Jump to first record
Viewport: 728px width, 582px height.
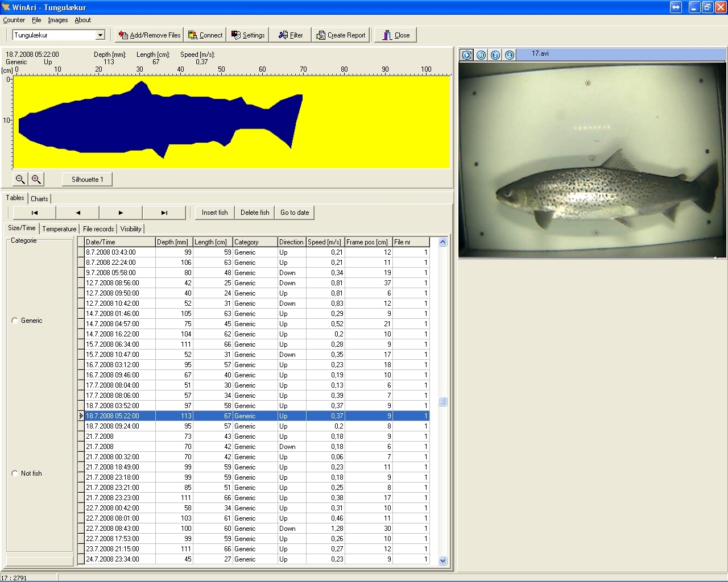[x=35, y=213]
